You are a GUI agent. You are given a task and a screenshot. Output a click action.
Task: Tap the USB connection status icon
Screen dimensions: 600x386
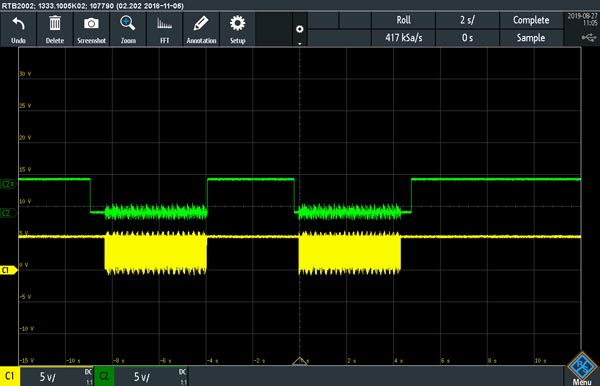[589, 37]
